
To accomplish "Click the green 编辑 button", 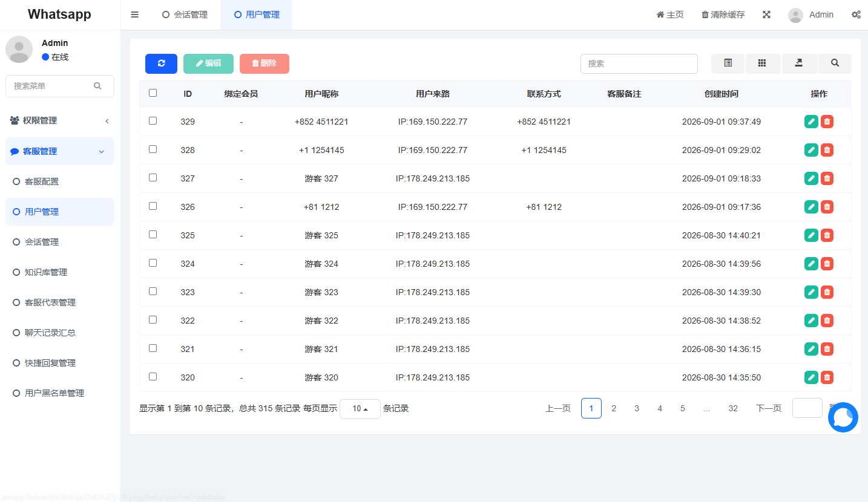I will pos(208,64).
